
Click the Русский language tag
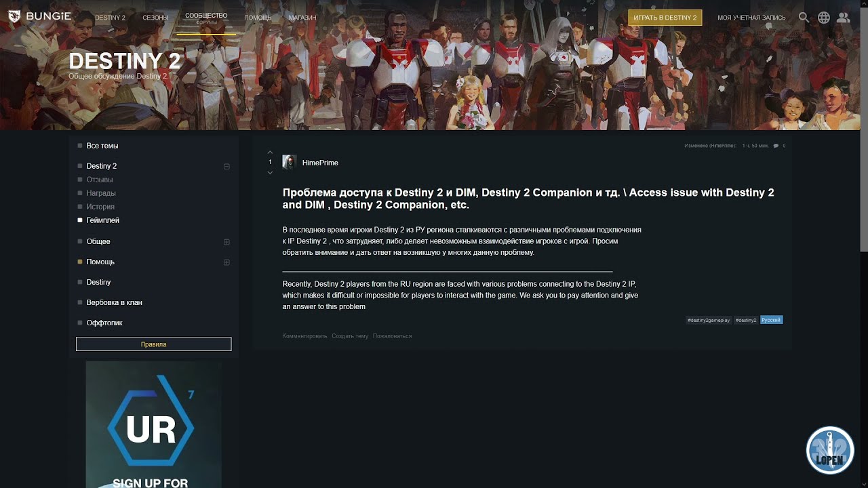coord(771,320)
